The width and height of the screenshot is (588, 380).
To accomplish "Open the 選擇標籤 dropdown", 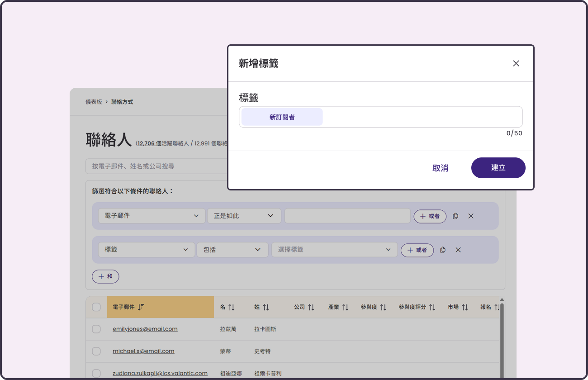I will (334, 250).
